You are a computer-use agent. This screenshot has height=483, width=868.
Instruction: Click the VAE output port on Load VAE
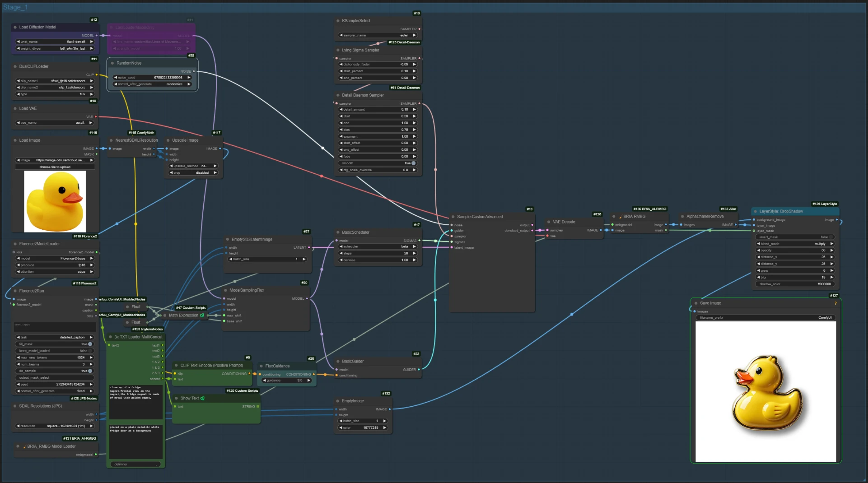coord(95,116)
